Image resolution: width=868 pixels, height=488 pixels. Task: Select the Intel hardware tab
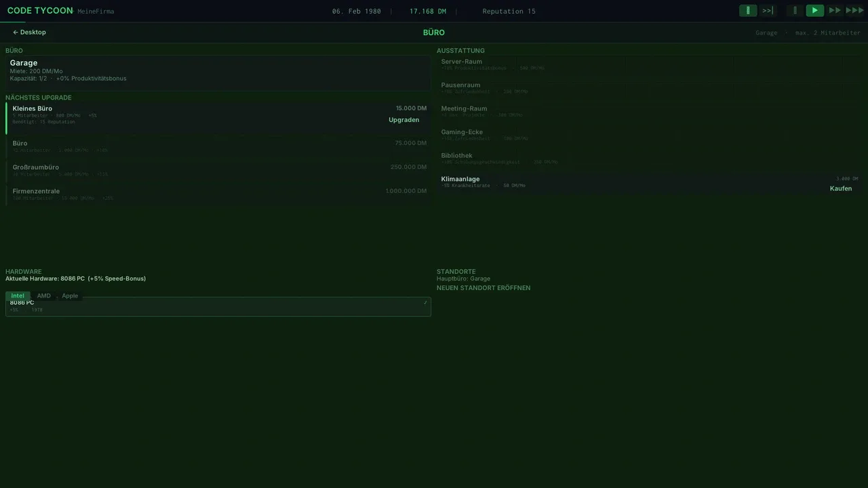18,296
